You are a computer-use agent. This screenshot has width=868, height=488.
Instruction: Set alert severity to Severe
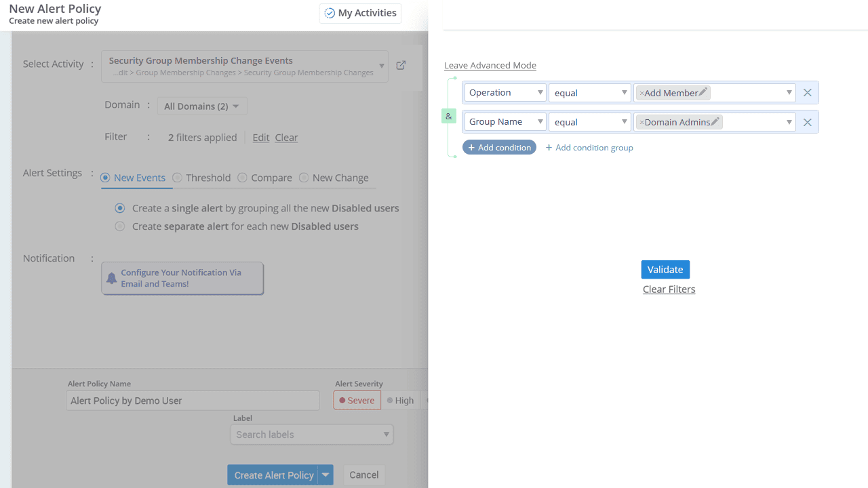pyautogui.click(x=357, y=400)
